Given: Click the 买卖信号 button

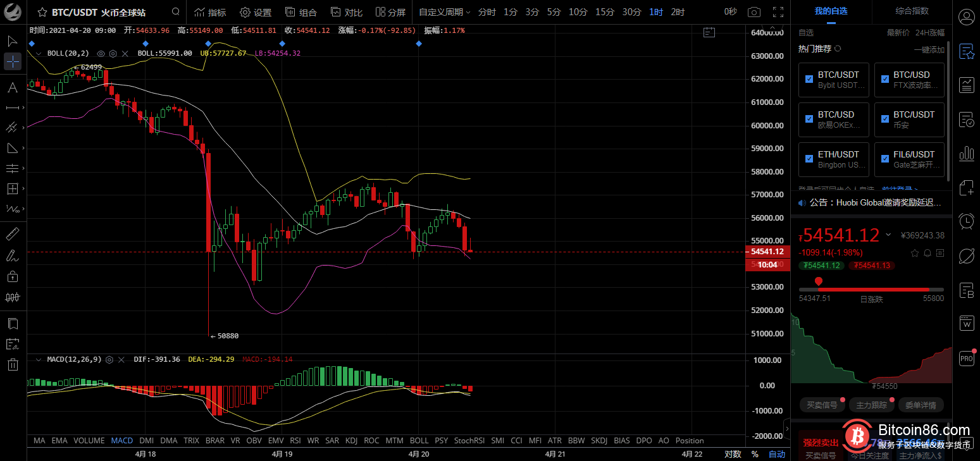Looking at the screenshot, I should click(x=821, y=405).
